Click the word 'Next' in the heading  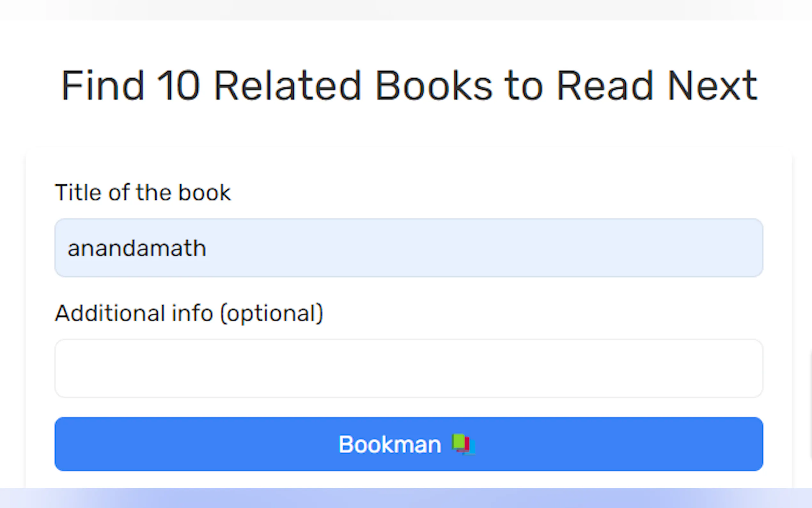[712, 85]
